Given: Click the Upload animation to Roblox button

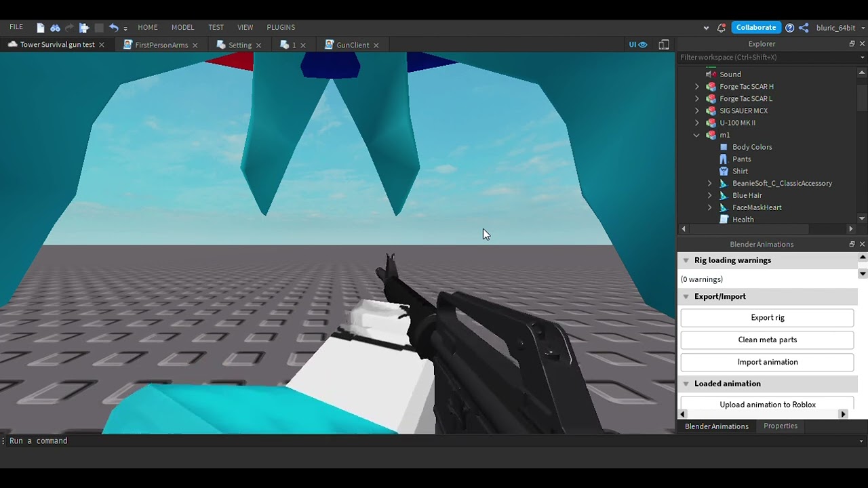Looking at the screenshot, I should (x=767, y=404).
